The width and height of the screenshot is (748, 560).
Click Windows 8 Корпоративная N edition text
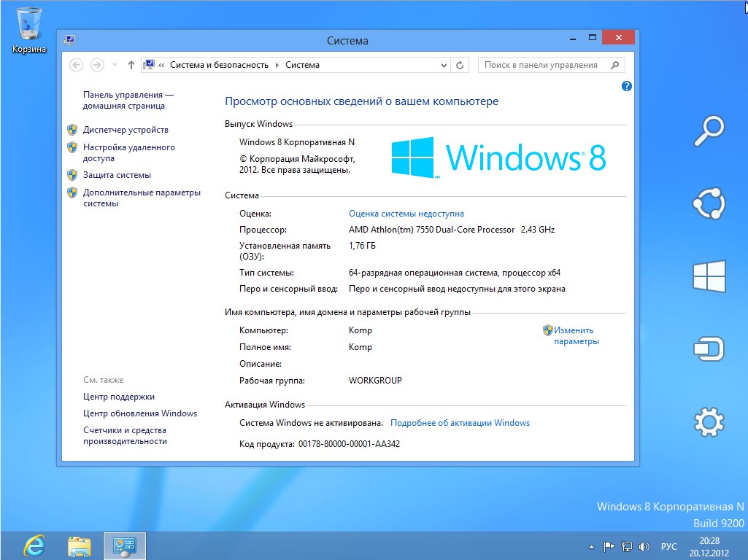tap(297, 142)
